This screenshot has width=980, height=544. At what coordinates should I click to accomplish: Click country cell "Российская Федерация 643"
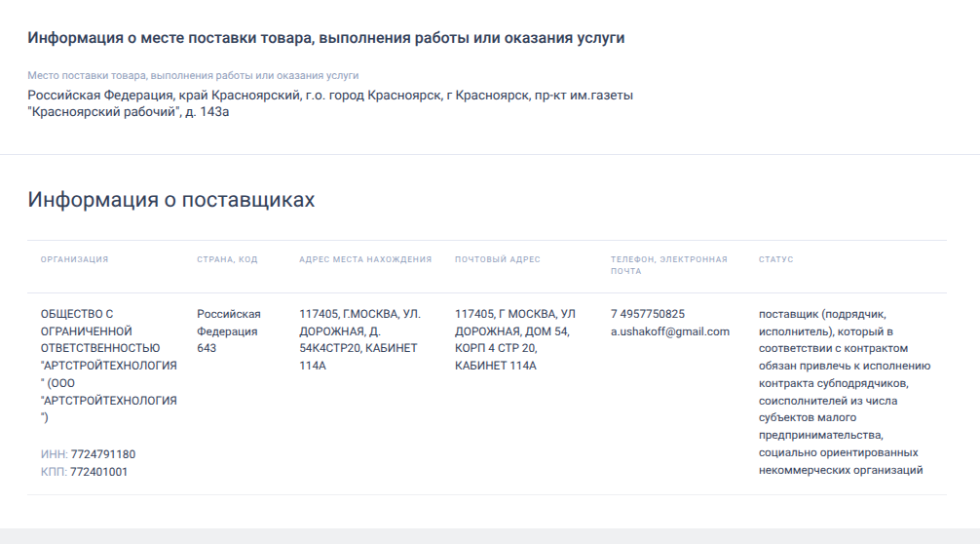(229, 331)
